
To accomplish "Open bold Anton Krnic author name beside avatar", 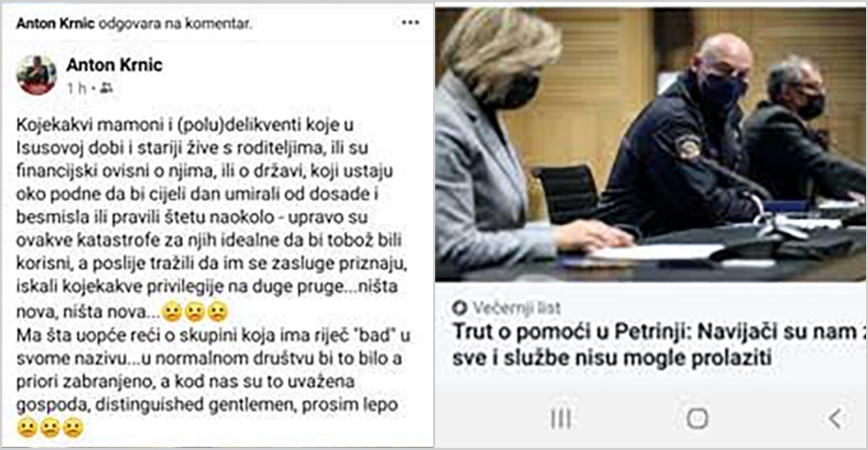I will tap(114, 65).
